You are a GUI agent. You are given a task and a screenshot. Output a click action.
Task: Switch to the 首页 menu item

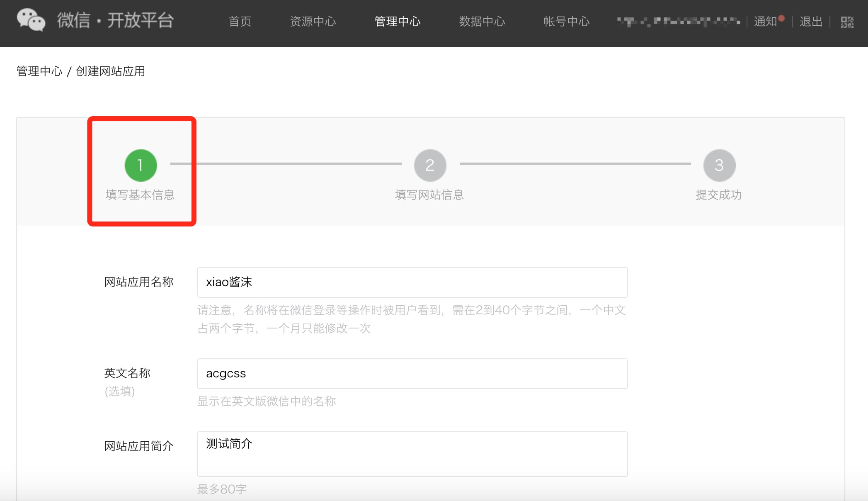[x=240, y=22]
